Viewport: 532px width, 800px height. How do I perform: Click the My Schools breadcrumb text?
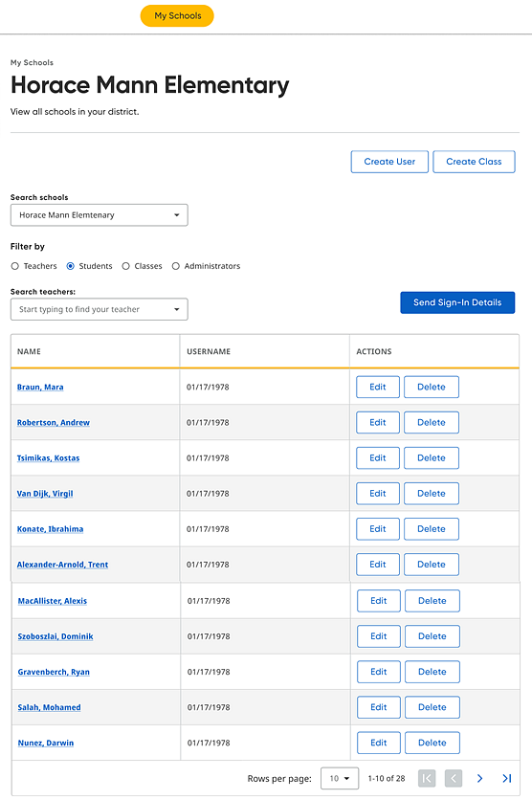pyautogui.click(x=32, y=62)
